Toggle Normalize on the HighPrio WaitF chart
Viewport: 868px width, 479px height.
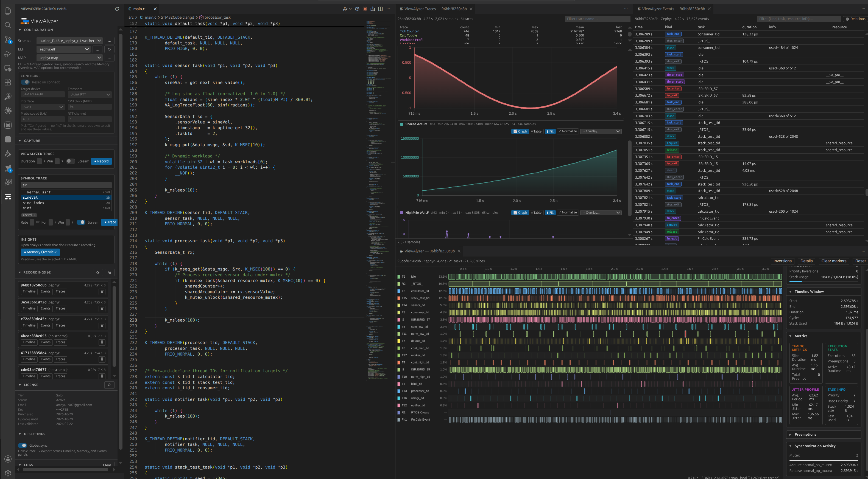pyautogui.click(x=568, y=212)
